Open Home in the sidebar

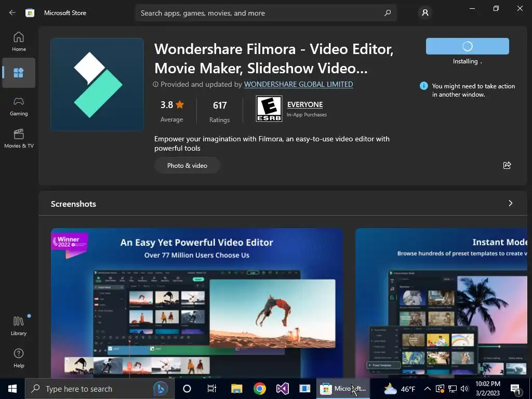(x=19, y=42)
